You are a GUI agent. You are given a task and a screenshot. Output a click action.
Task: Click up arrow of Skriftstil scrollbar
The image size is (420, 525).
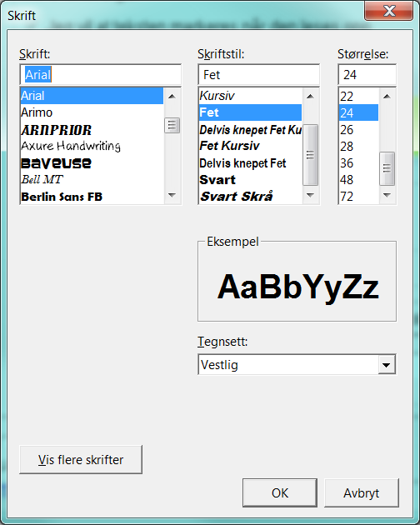click(x=311, y=97)
